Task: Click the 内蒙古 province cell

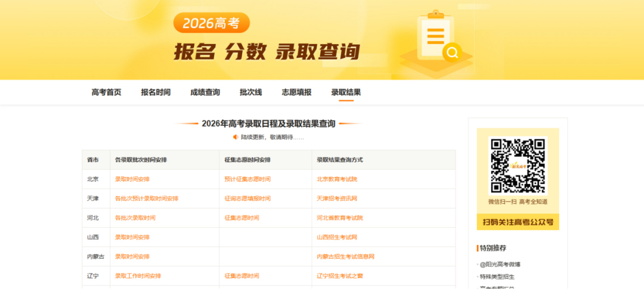Action: (x=95, y=257)
